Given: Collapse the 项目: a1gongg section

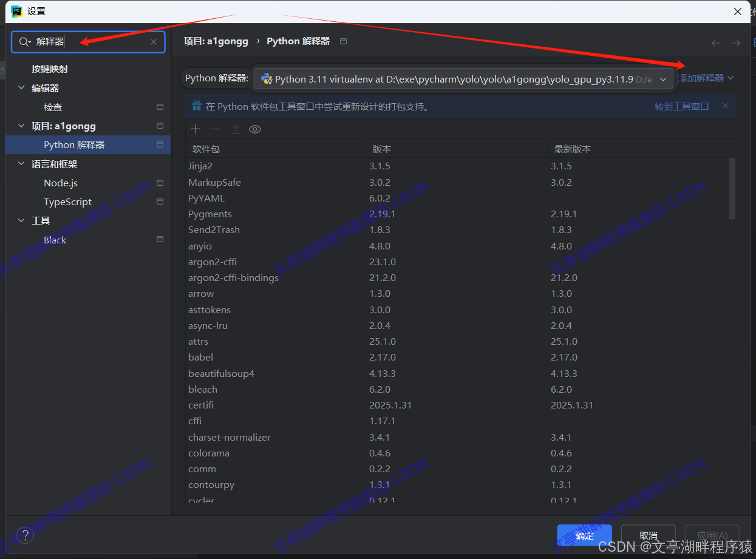Looking at the screenshot, I should click(22, 126).
